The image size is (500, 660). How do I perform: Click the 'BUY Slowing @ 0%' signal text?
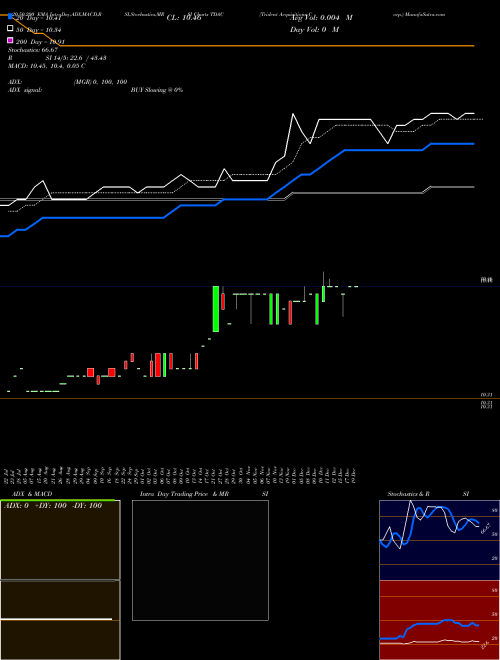157,90
